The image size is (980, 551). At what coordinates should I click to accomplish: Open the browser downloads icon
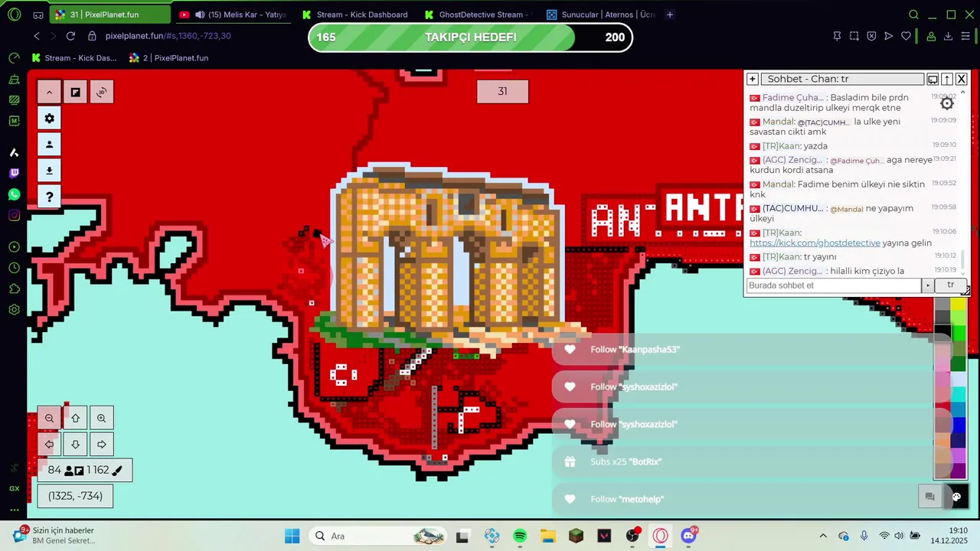click(948, 36)
